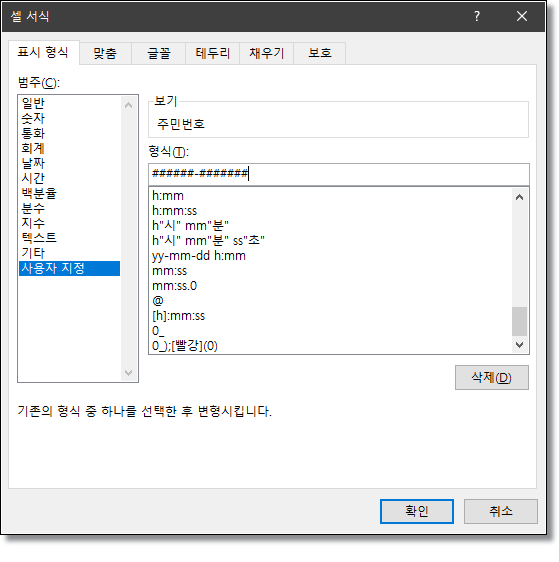Screen dimensions: 559x562
Task: Close the 셀 서식 dialog
Action: 522,16
